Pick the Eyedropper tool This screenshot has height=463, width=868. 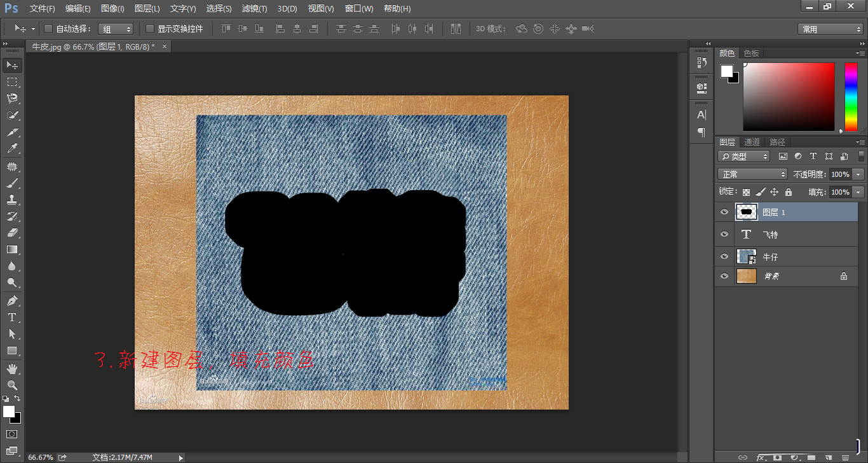click(x=11, y=149)
